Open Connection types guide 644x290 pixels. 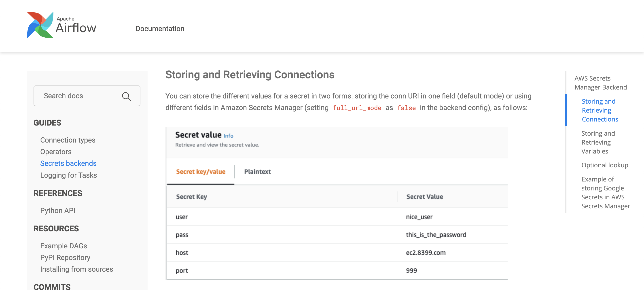point(68,140)
